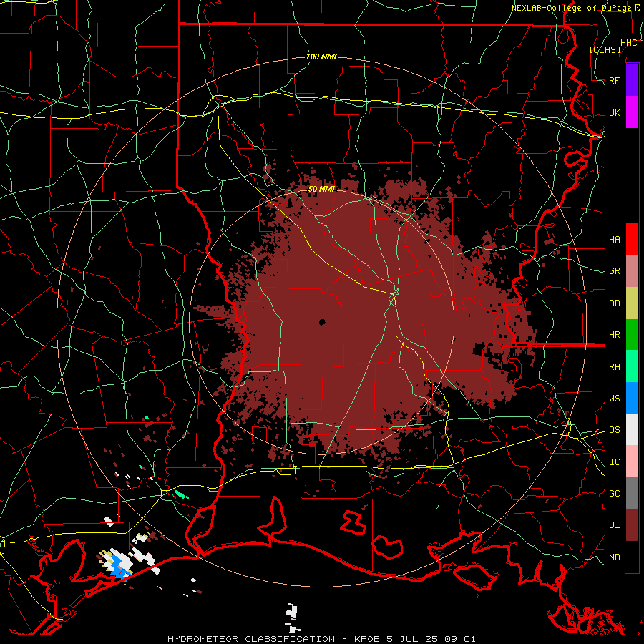Click the RA teal legend swatch
The image size is (644, 644).
[x=632, y=366]
